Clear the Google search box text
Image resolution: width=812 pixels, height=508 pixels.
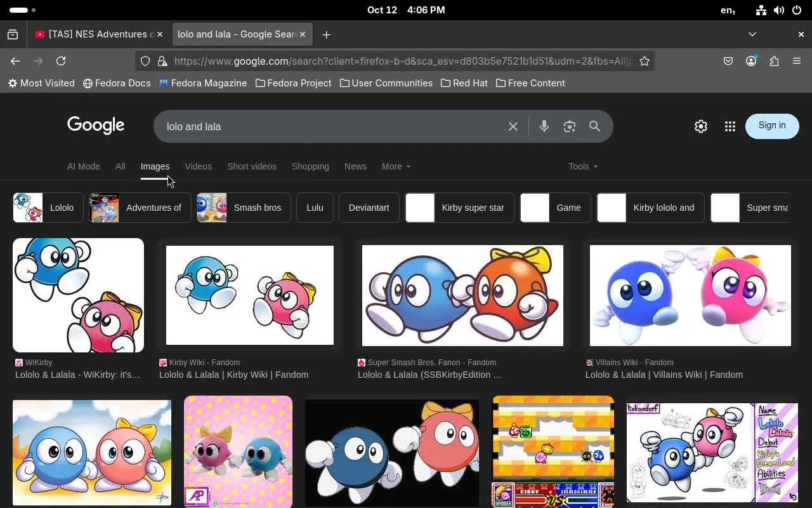(x=513, y=126)
